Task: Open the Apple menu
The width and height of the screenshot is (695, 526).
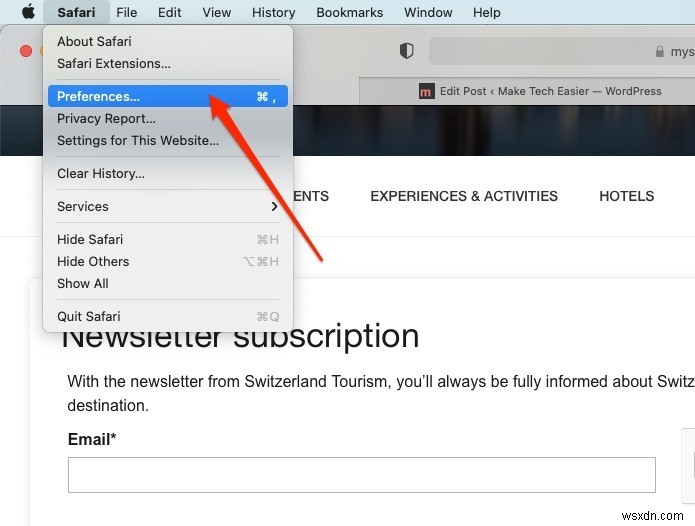Action: pos(28,12)
